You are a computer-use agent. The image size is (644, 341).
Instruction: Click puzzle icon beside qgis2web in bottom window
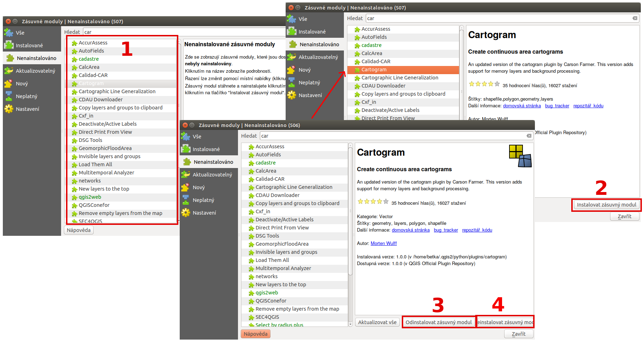[251, 293]
